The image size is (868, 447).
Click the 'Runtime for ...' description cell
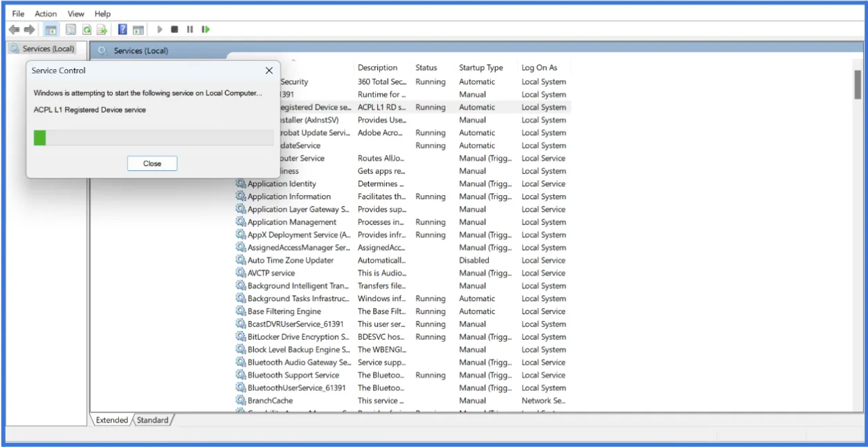tap(382, 95)
